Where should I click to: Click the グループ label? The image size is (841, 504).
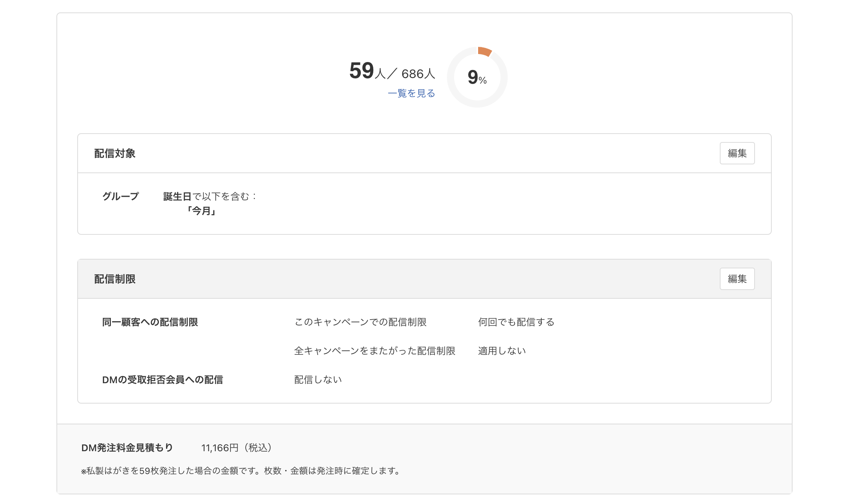click(120, 196)
